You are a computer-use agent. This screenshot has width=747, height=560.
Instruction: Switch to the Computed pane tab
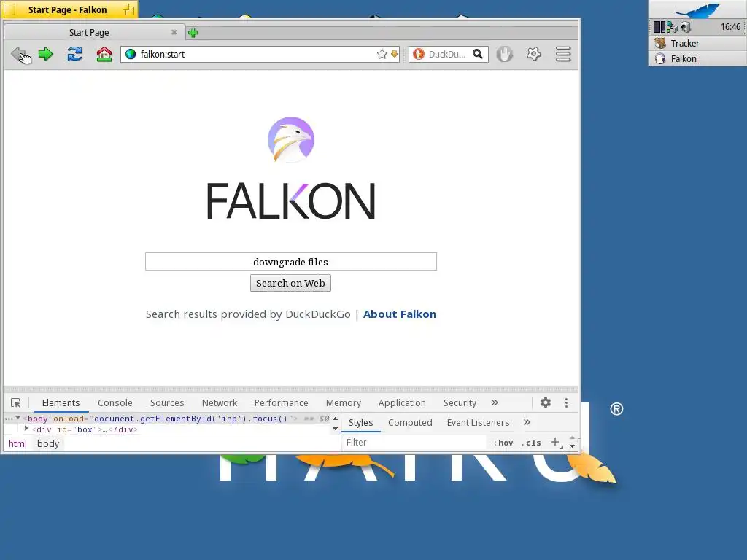click(410, 423)
